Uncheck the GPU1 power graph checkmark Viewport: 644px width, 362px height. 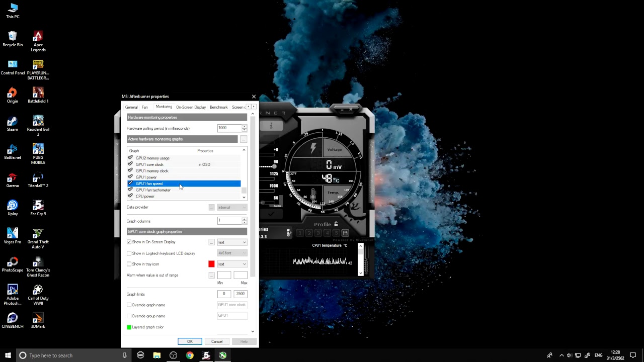[130, 177]
